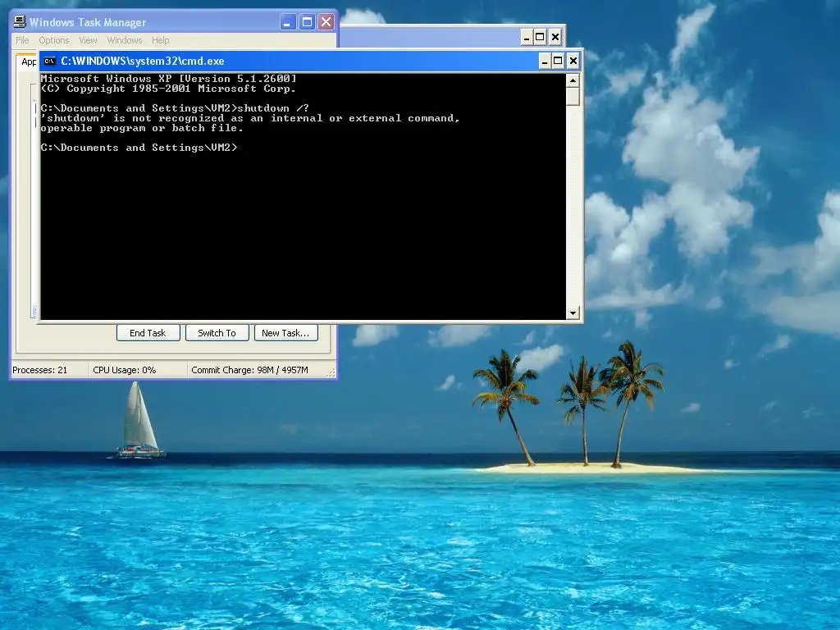Click the Switch To button
The image size is (840, 630).
coord(217,333)
